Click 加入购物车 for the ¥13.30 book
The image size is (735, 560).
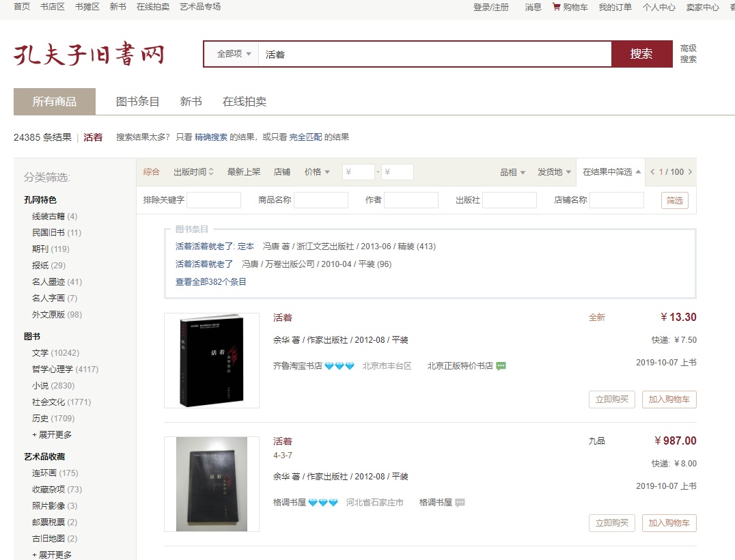tap(669, 400)
